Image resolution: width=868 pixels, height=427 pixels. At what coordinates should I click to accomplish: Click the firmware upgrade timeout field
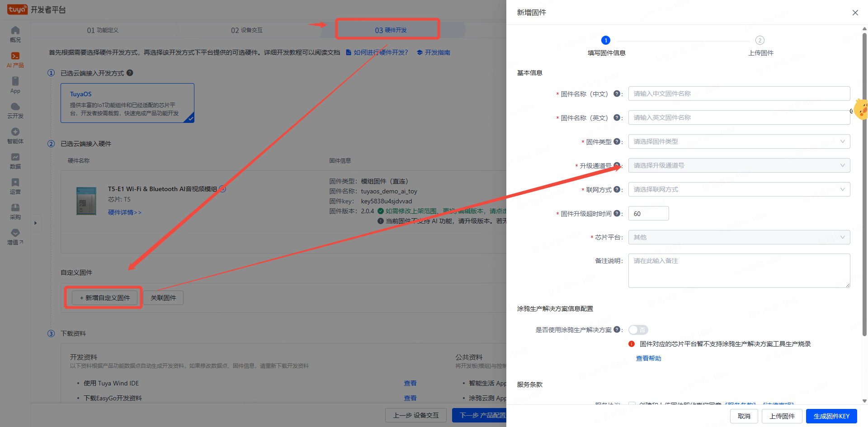[x=649, y=213]
